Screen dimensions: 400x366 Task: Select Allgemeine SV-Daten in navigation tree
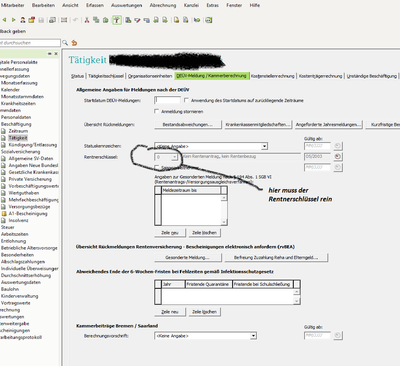[x=31, y=159]
